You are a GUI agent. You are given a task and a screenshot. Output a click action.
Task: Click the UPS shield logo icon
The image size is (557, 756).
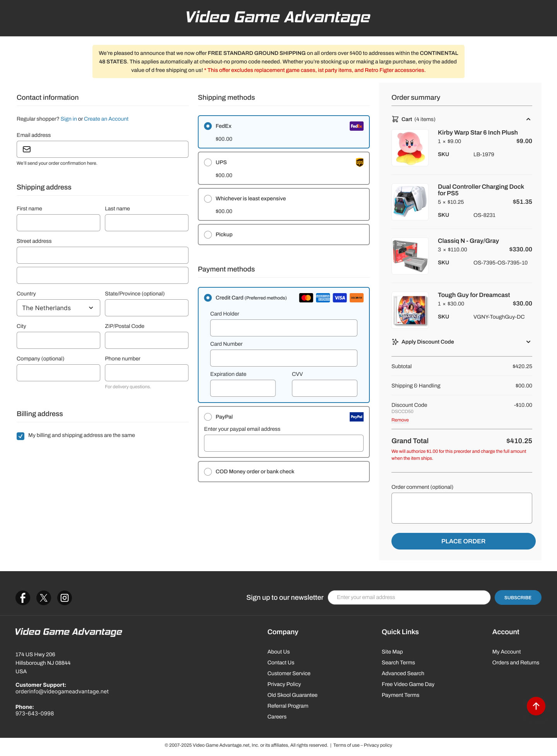click(359, 162)
